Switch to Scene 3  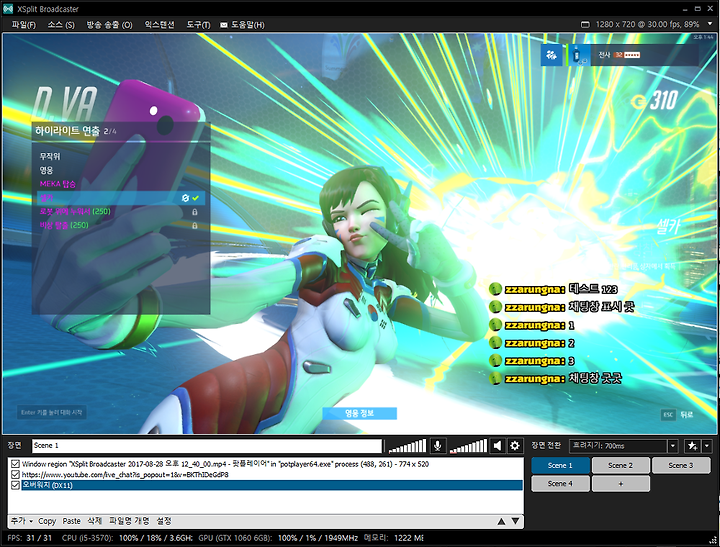tap(681, 465)
